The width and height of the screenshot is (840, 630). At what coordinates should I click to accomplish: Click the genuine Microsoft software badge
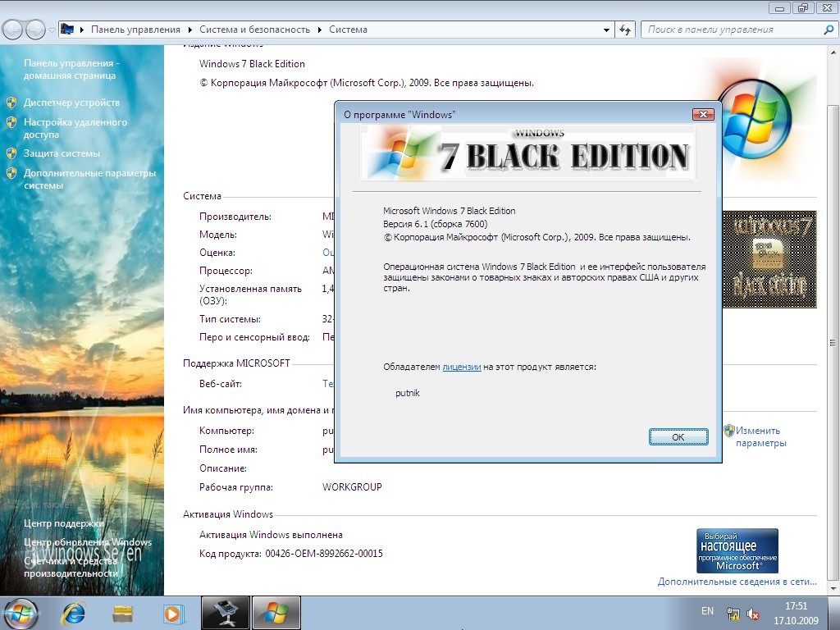point(737,550)
